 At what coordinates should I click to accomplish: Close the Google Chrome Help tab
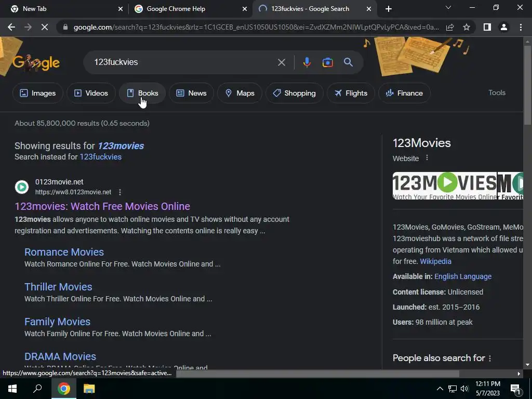(x=245, y=9)
